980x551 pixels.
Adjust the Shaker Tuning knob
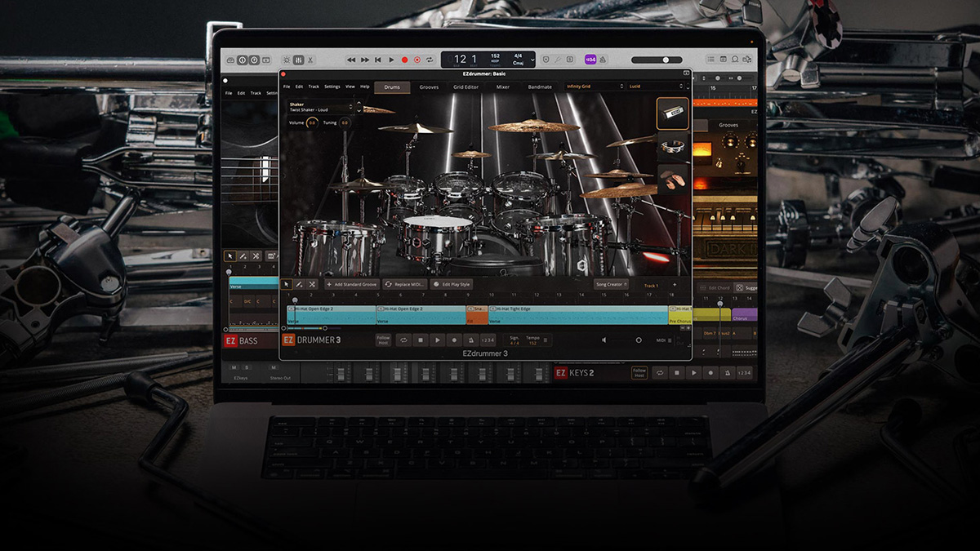click(345, 122)
